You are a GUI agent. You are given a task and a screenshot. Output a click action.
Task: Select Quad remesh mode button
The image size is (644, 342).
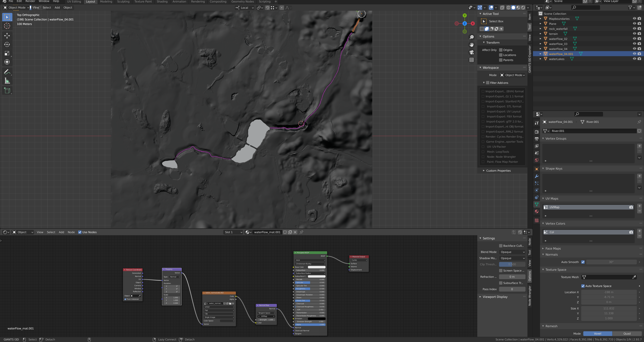point(627,333)
